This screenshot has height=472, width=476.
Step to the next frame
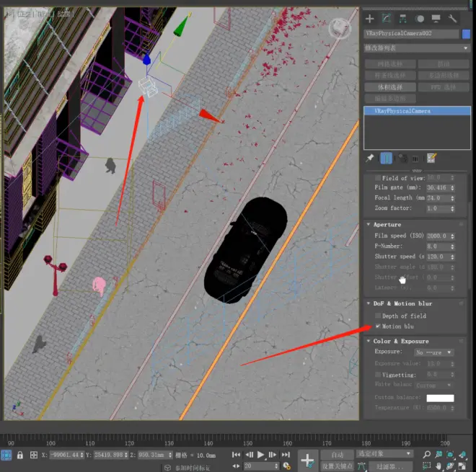(x=273, y=455)
